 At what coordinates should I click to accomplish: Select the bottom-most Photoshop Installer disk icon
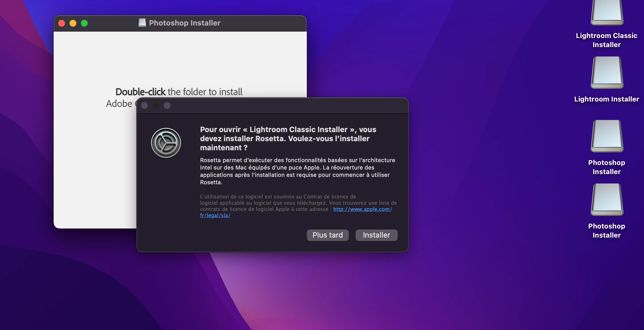pos(607,200)
